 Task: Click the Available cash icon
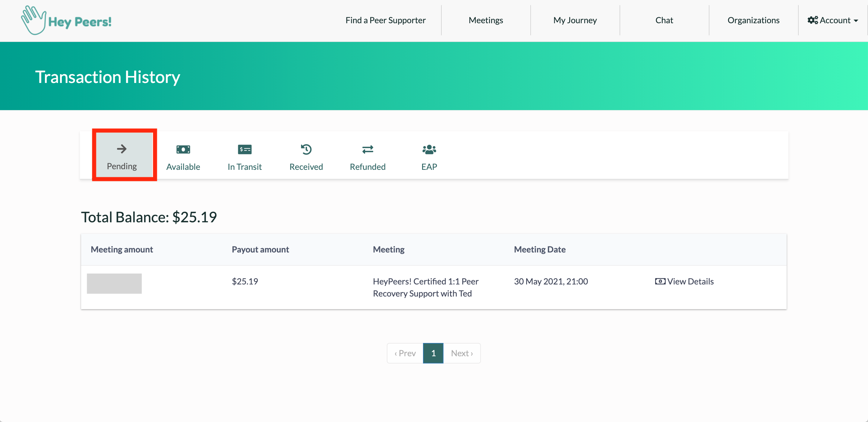(183, 149)
